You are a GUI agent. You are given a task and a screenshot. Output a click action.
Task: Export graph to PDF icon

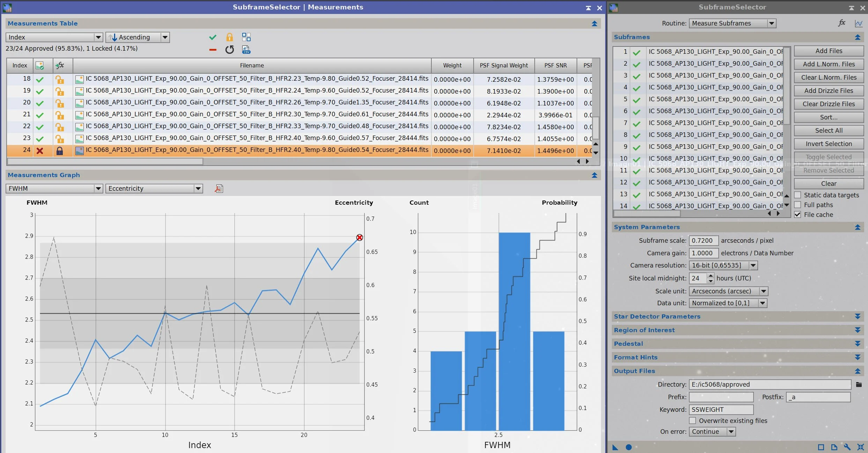(219, 189)
